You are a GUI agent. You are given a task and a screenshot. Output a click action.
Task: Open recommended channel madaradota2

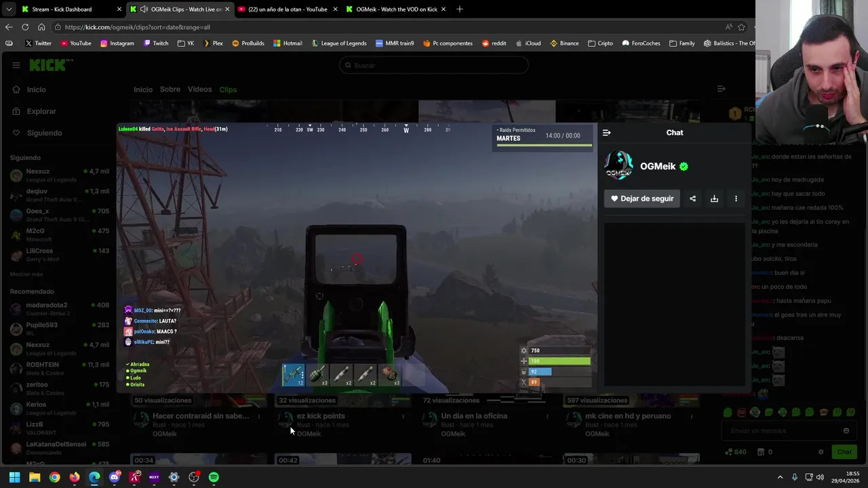(x=60, y=308)
